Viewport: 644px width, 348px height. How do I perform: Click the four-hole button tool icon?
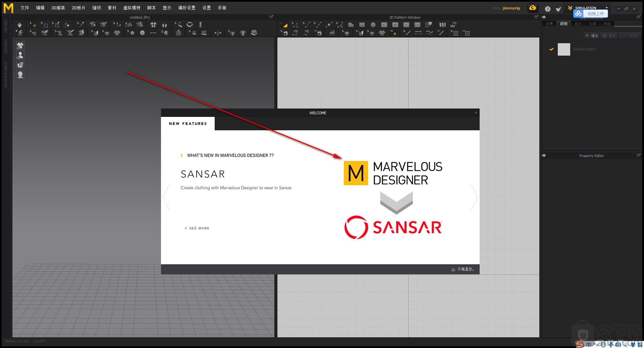tap(142, 33)
